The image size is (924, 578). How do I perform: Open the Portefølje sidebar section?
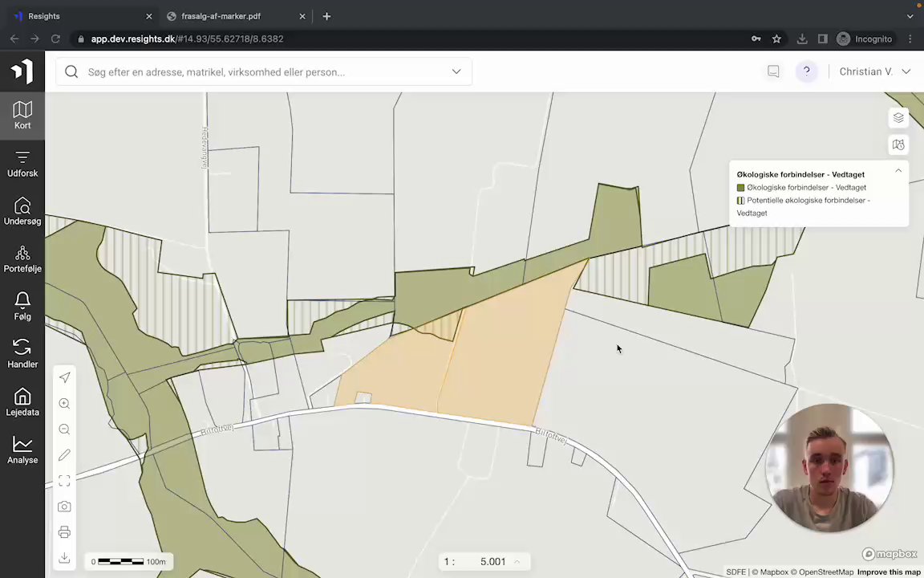click(x=22, y=259)
